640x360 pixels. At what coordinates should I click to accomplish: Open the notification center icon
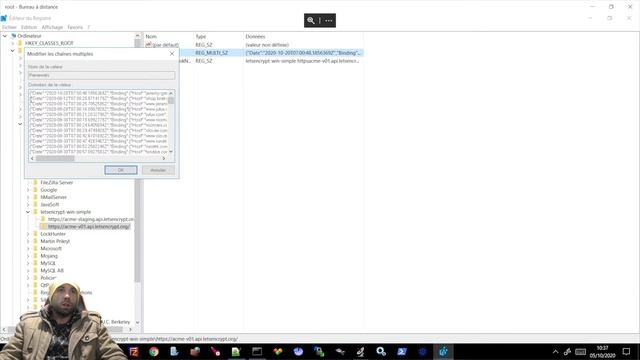coord(627,351)
